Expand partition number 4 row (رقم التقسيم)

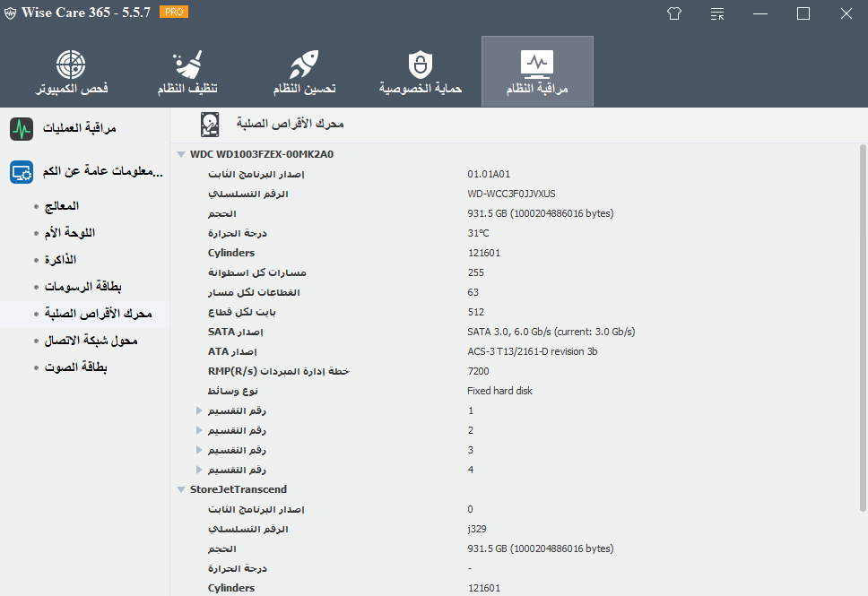click(x=199, y=470)
